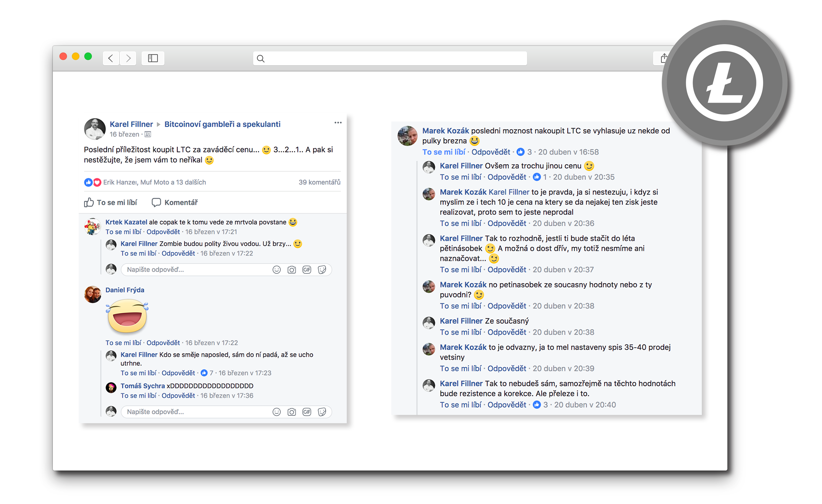The width and height of the screenshot is (822, 504).
Task: Open the post options three-dot menu
Action: [338, 123]
